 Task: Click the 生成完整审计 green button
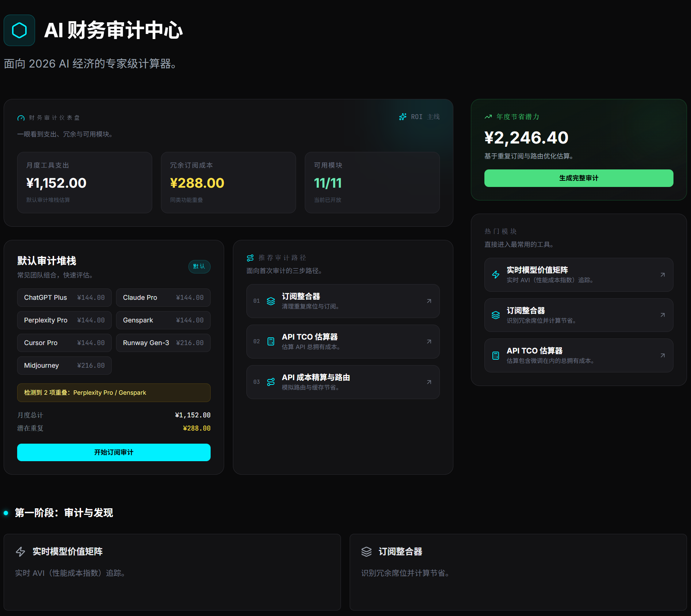(x=579, y=178)
